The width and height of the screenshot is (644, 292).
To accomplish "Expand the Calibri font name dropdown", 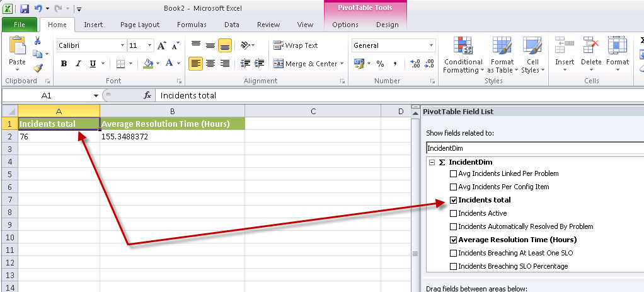I will point(122,45).
